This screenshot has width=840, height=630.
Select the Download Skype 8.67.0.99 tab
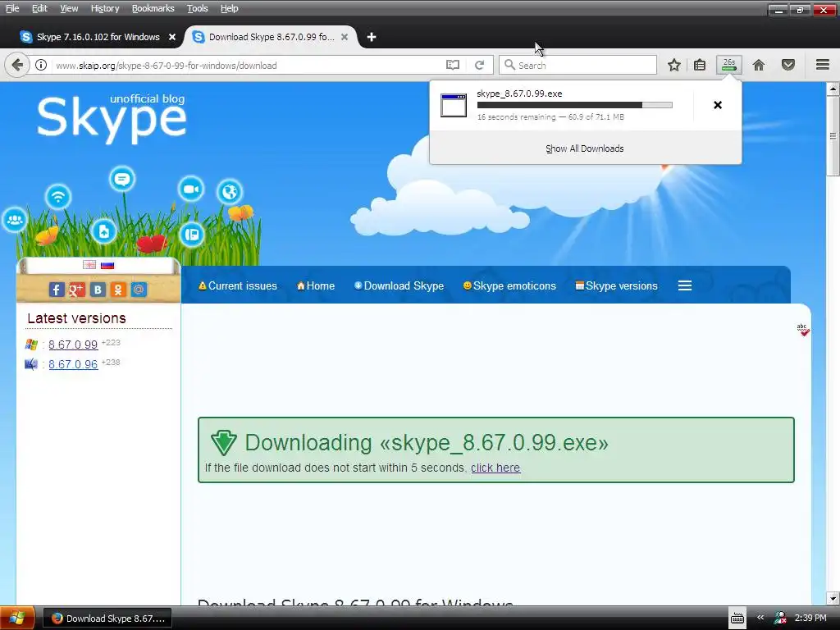point(271,37)
